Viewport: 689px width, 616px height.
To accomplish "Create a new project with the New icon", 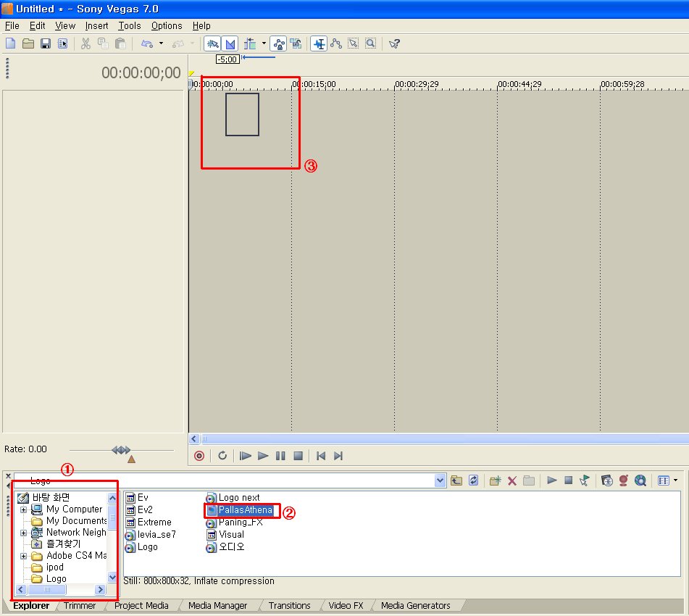I will click(11, 43).
